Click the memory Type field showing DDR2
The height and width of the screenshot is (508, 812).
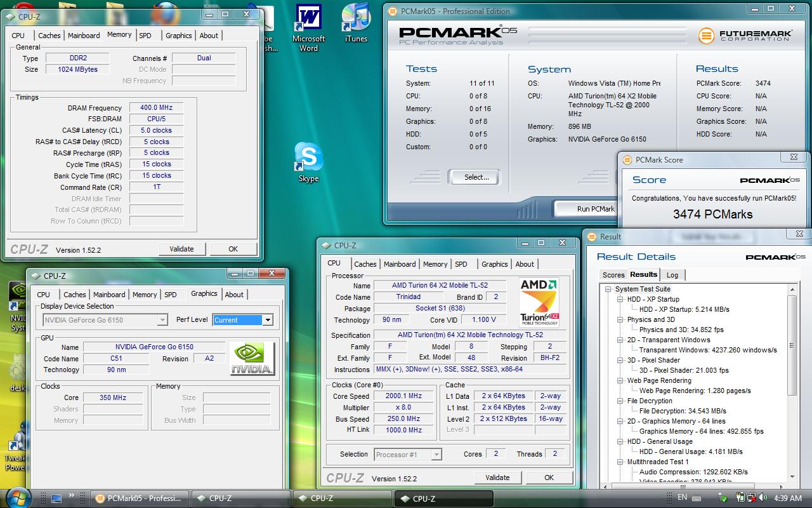pyautogui.click(x=77, y=58)
